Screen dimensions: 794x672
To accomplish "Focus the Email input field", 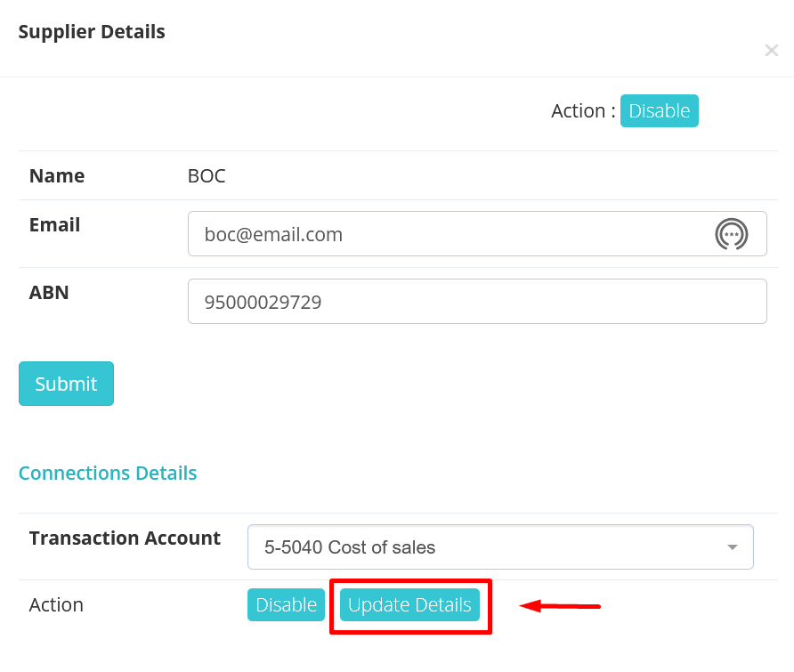I will coord(445,234).
